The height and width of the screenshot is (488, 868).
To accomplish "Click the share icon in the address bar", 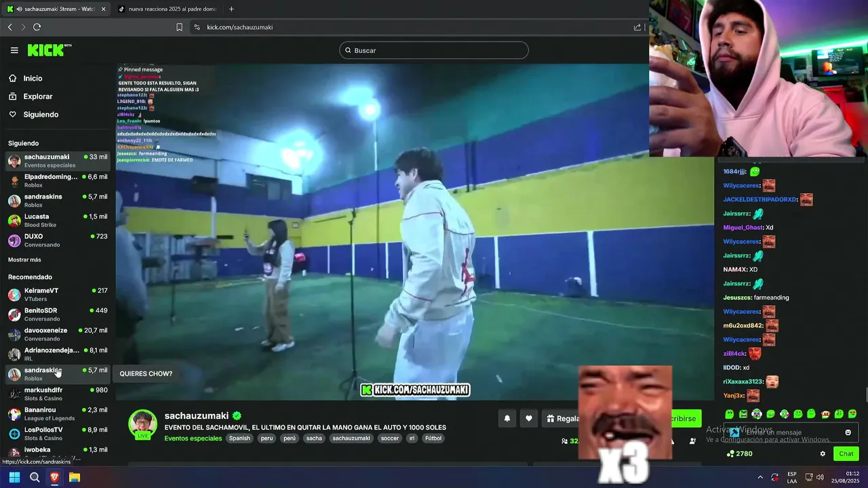I will (x=637, y=27).
